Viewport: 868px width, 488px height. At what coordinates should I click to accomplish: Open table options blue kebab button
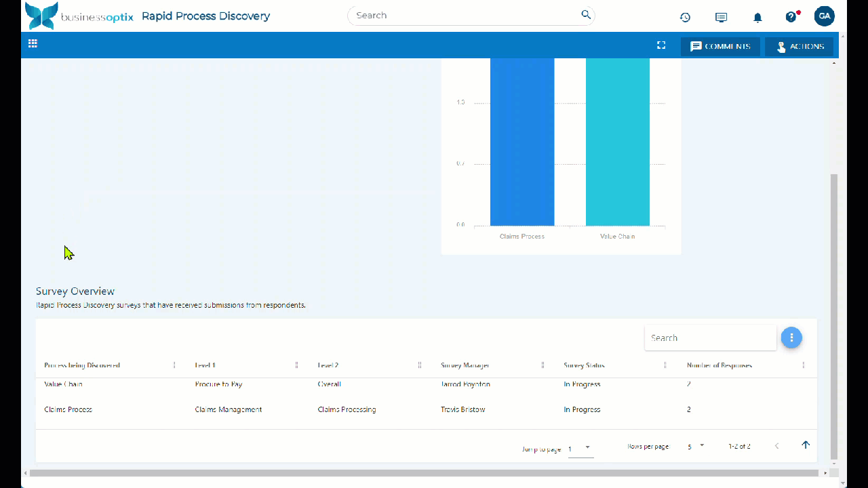pyautogui.click(x=791, y=338)
